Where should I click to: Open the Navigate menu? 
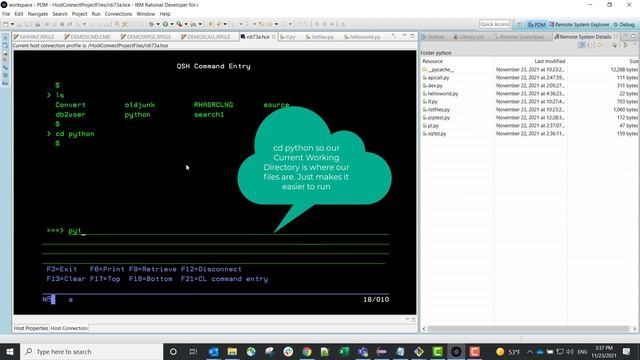(38, 14)
